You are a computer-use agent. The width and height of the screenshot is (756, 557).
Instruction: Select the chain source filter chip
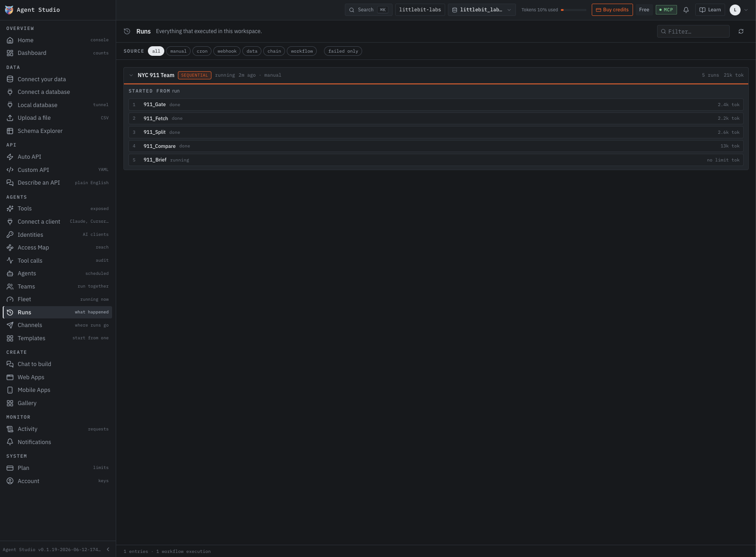tap(274, 51)
